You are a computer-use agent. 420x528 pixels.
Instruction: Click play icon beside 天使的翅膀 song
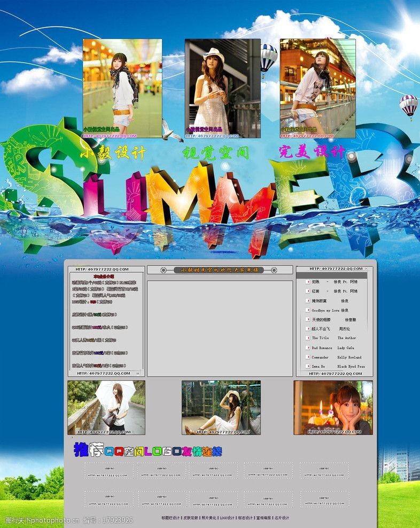(307, 319)
